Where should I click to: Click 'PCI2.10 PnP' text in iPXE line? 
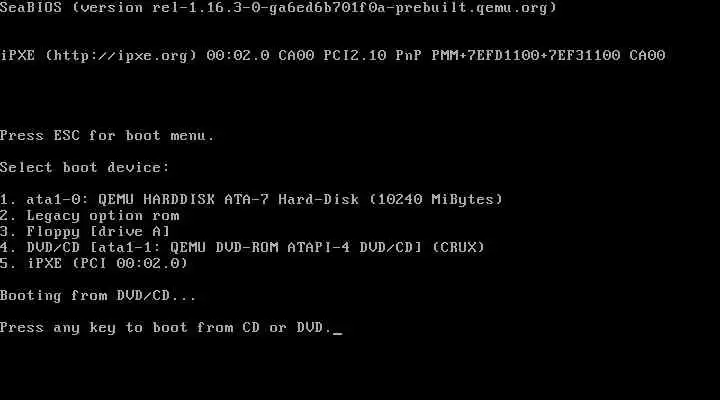point(372,56)
